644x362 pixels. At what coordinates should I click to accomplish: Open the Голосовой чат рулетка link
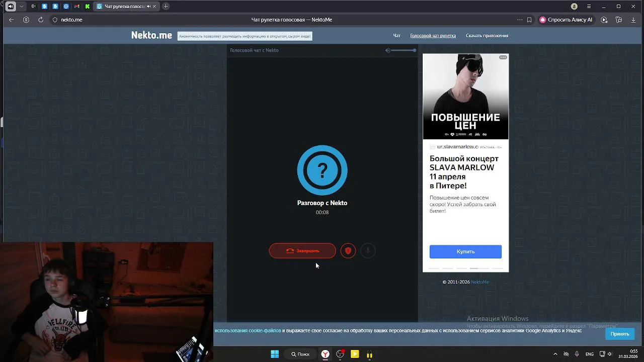click(x=433, y=36)
